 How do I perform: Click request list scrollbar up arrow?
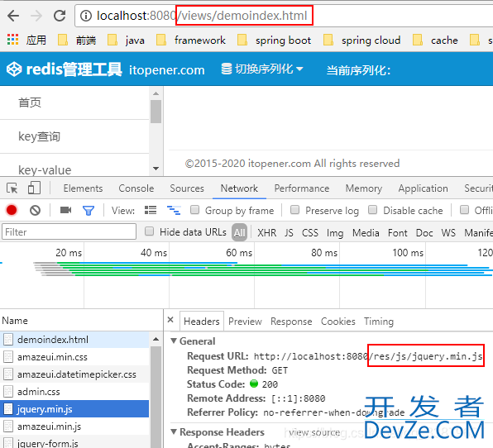pyautogui.click(x=156, y=339)
